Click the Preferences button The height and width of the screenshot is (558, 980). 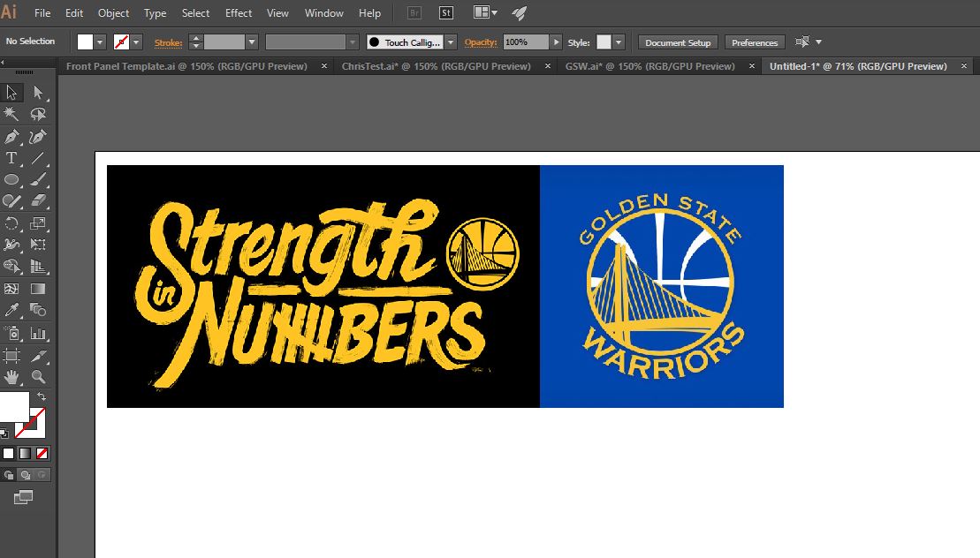click(755, 42)
